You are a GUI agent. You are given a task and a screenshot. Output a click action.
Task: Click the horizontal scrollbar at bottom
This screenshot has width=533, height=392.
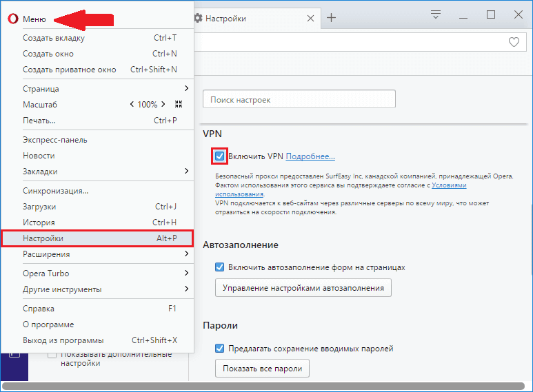264,386
